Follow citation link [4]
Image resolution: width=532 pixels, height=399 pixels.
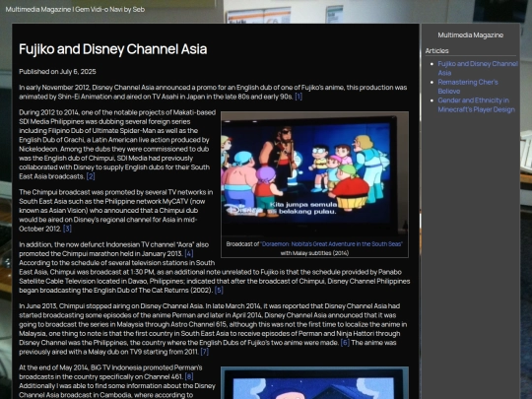(x=189, y=254)
